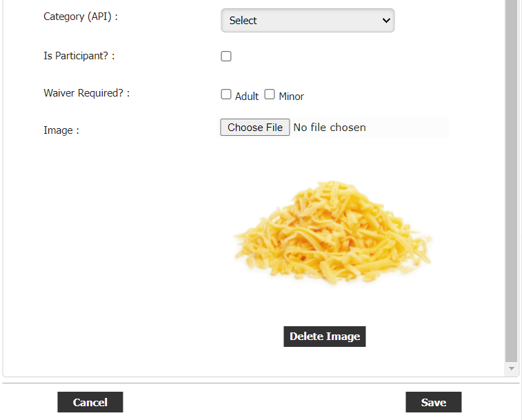Save the form
Screen dimensions: 522x420
point(434,403)
